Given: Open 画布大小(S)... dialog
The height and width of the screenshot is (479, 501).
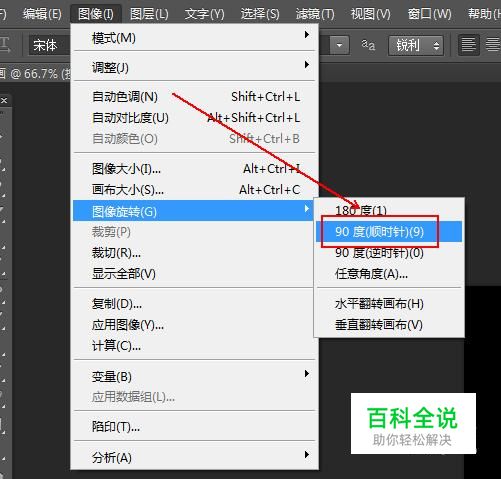Looking at the screenshot, I should pyautogui.click(x=194, y=189).
